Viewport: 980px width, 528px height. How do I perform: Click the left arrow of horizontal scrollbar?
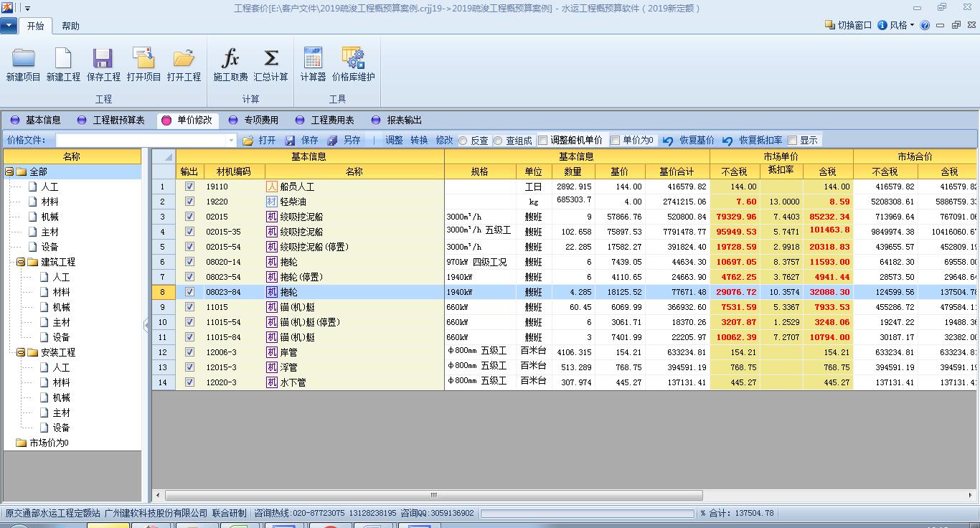point(158,495)
